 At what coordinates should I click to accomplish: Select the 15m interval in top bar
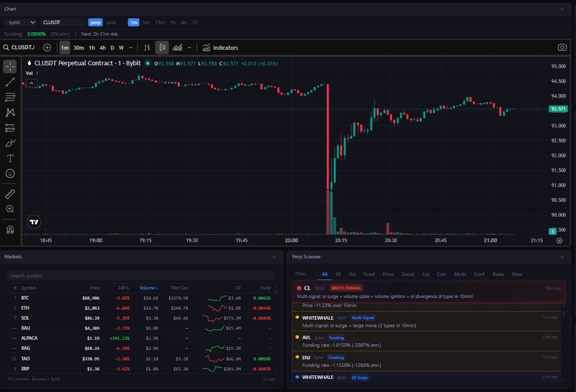coord(160,23)
